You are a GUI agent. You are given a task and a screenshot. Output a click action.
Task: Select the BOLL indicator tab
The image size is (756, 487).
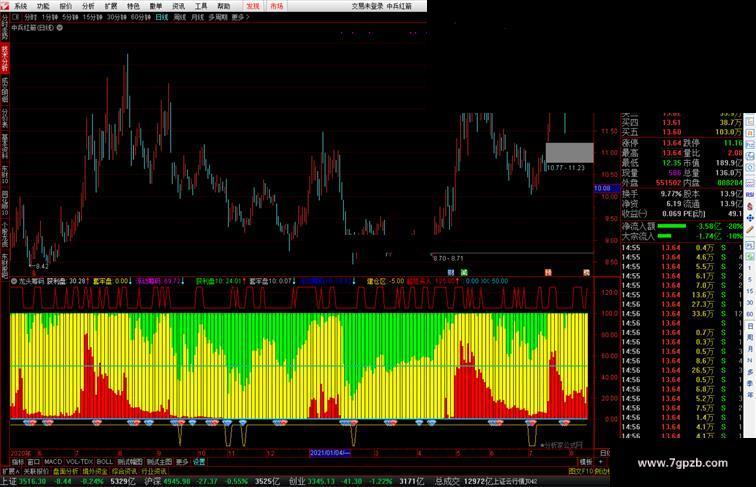point(105,461)
